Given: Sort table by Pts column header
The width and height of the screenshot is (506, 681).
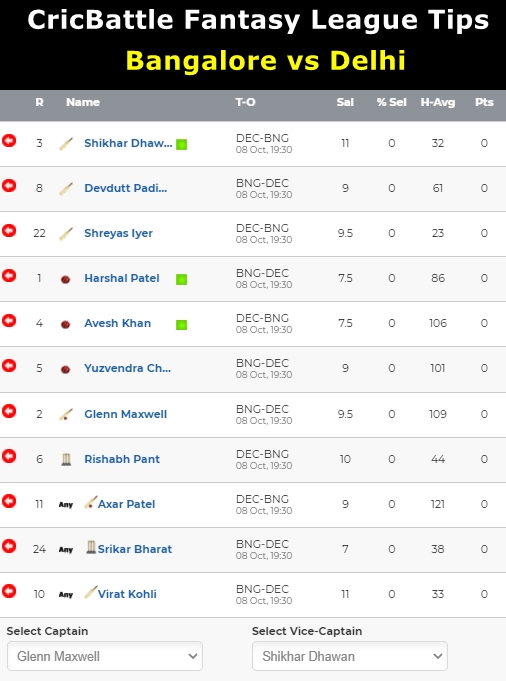Looking at the screenshot, I should pos(484,102).
